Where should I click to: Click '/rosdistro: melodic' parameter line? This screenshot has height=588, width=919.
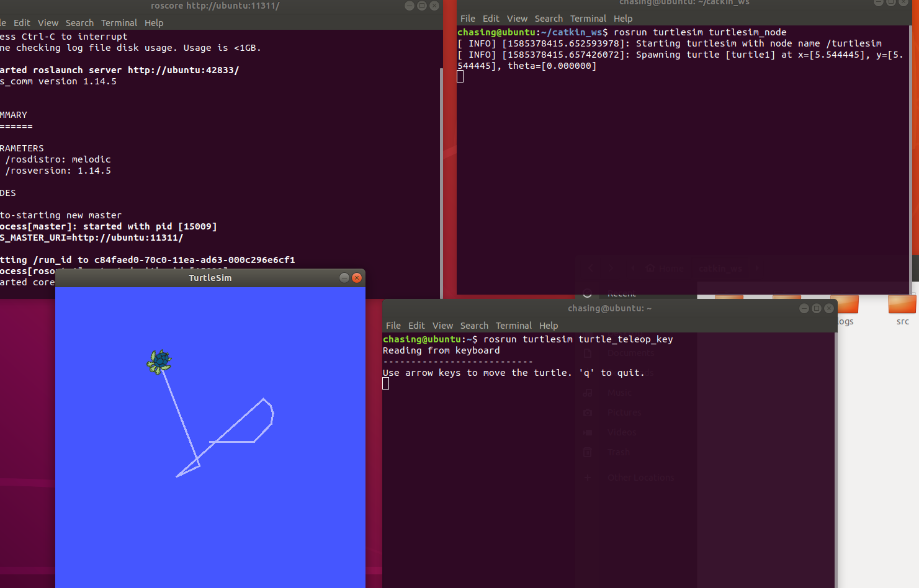58,159
